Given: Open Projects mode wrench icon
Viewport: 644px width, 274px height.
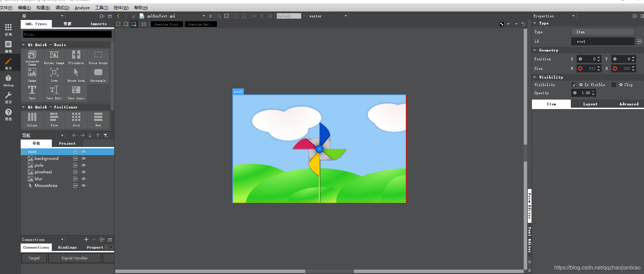Looking at the screenshot, I should (x=8, y=95).
